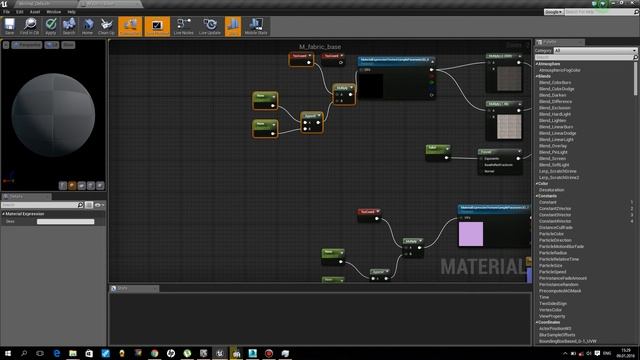Select Time in the palette list
This screenshot has height=360, width=640.
point(544,297)
